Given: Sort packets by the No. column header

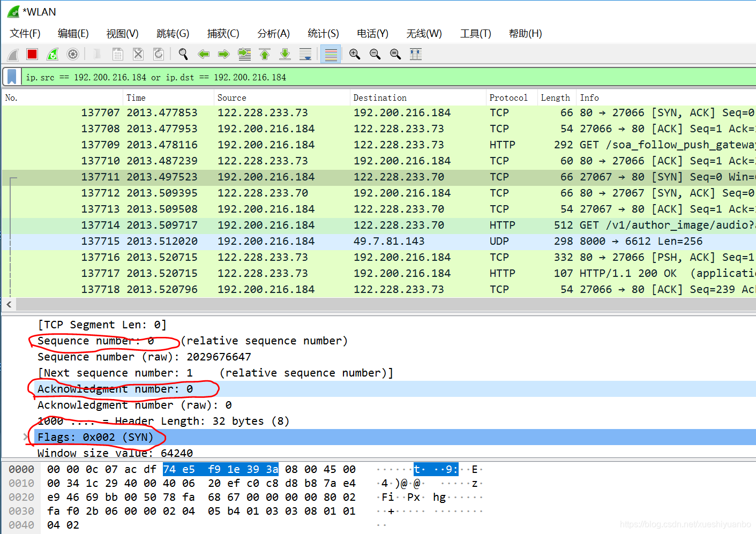Looking at the screenshot, I should coord(62,97).
